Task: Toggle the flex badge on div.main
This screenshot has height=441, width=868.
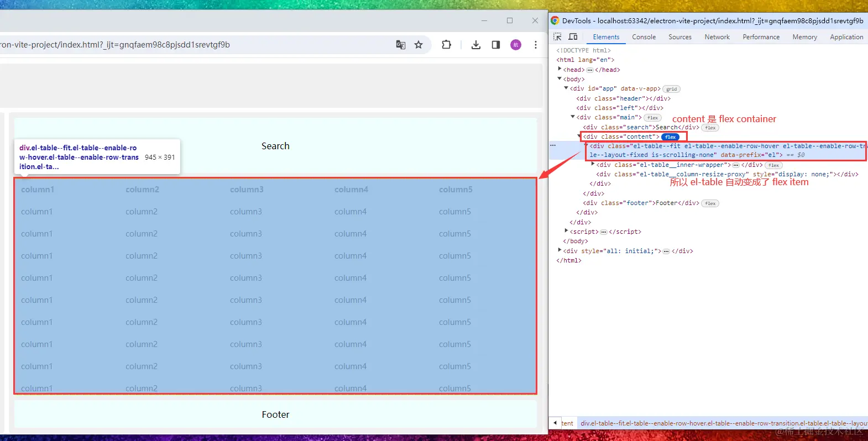Action: (x=653, y=118)
